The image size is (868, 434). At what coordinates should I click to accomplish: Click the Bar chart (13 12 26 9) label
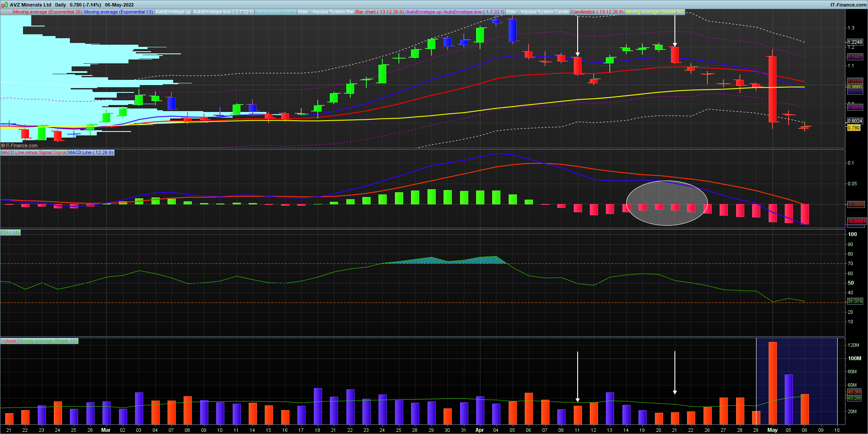380,12
